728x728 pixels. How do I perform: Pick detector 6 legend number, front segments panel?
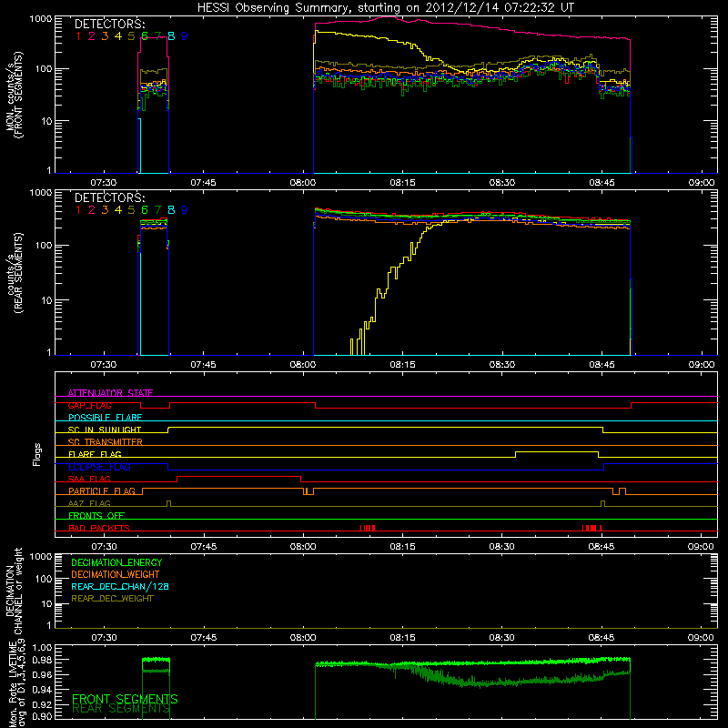click(145, 36)
